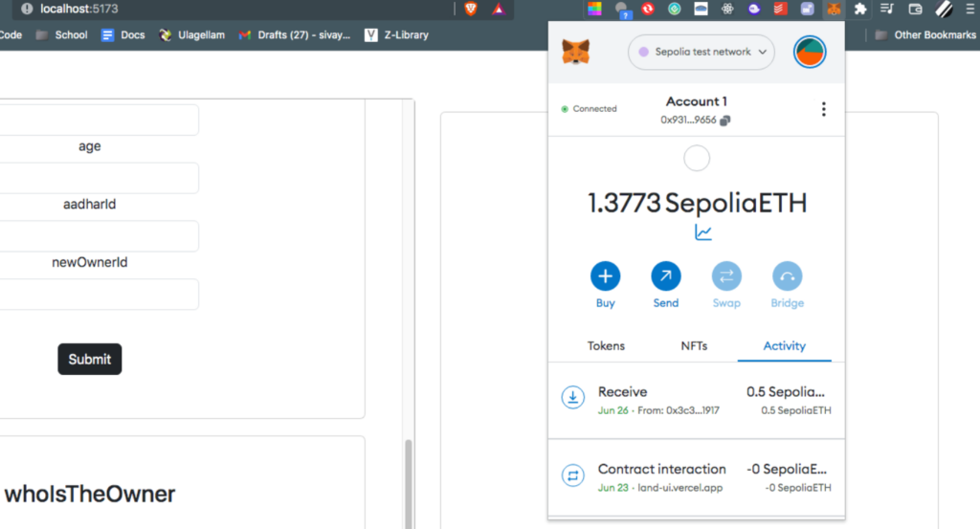Screen dimensions: 980x529
Task: Copy the account address 0x931...9656
Action: (725, 121)
